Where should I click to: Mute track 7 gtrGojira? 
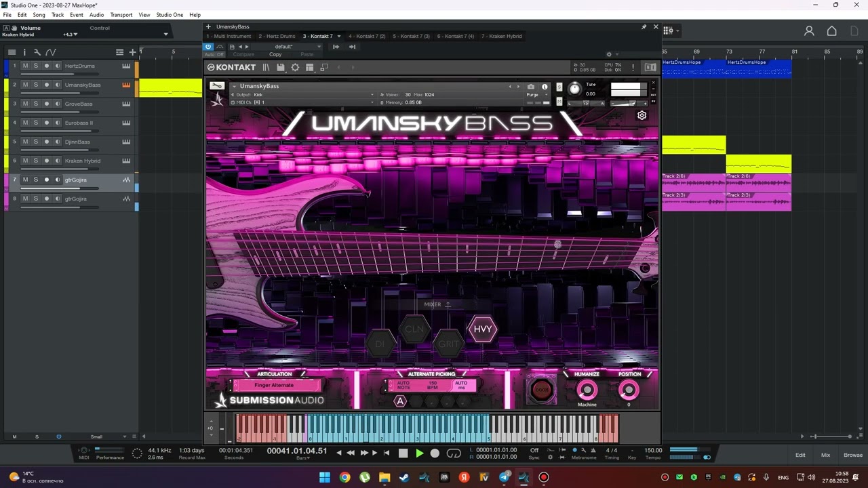coord(25,180)
